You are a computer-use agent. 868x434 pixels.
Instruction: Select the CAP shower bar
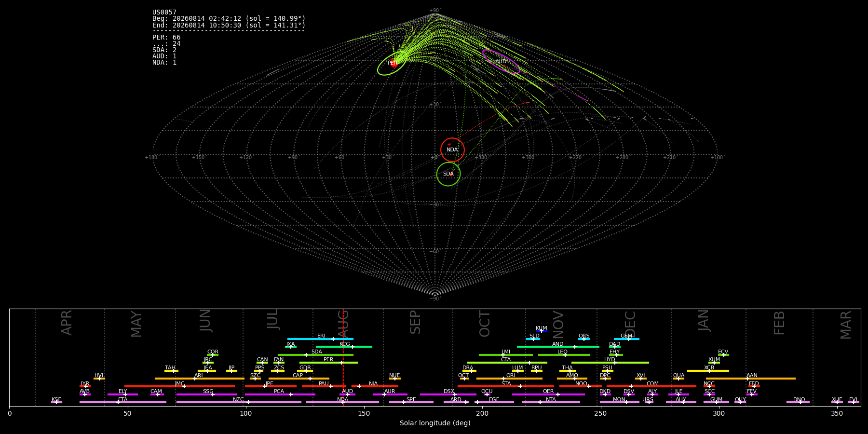(x=299, y=379)
